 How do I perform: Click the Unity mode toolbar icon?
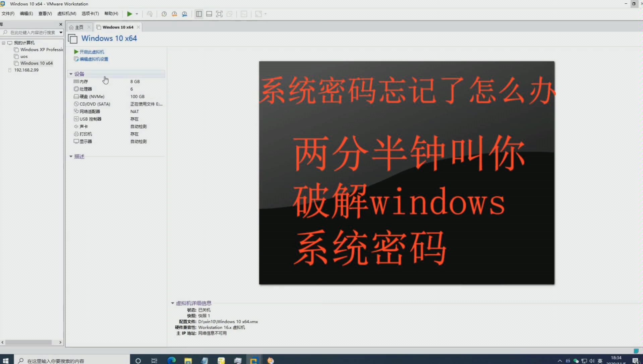coord(230,14)
